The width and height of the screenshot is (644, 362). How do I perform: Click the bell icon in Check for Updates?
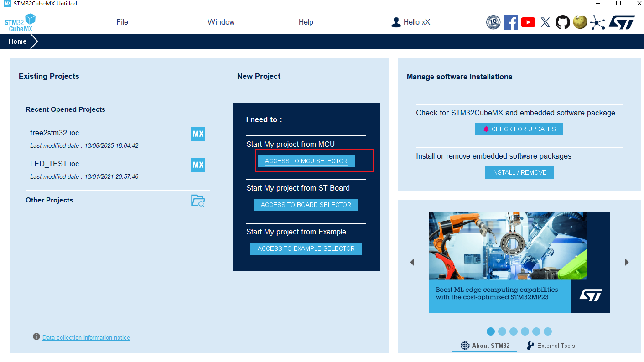click(x=486, y=129)
